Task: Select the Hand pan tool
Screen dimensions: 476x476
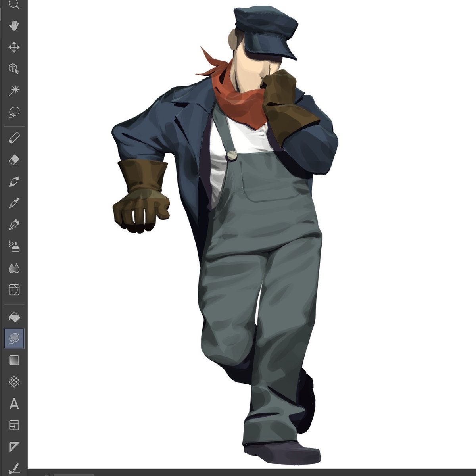Action: (14, 26)
